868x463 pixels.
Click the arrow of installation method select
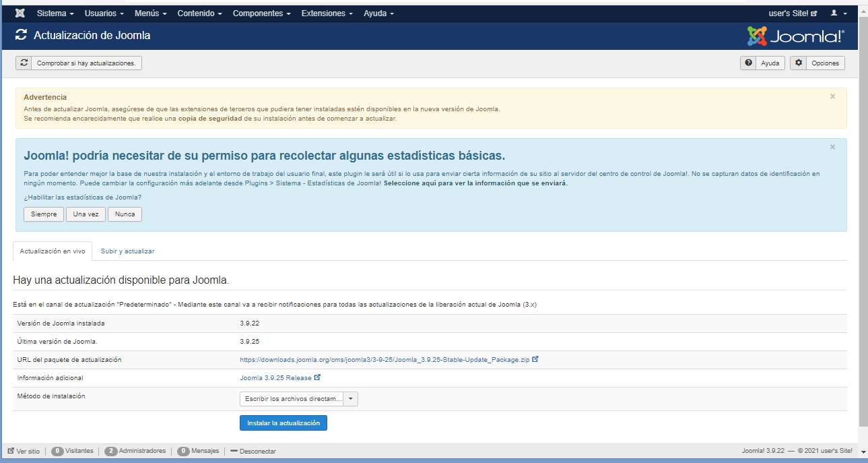pyautogui.click(x=351, y=399)
